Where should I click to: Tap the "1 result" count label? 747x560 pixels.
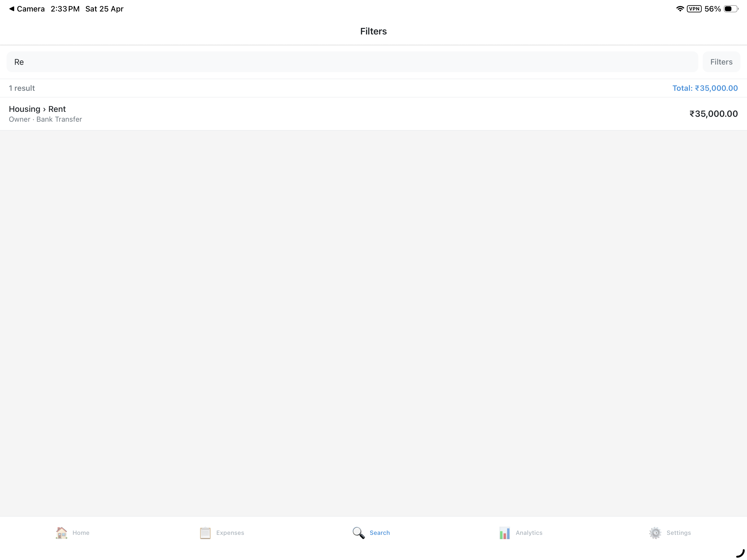pyautogui.click(x=22, y=88)
